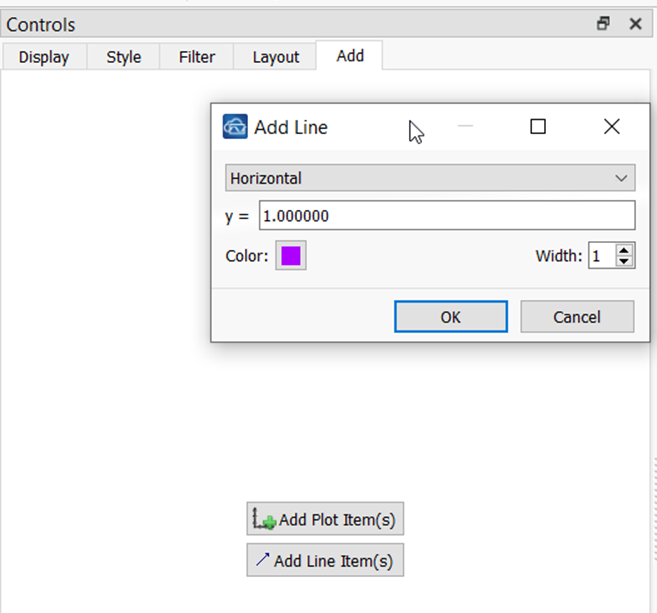Open the purple Color swatch picker

291,256
